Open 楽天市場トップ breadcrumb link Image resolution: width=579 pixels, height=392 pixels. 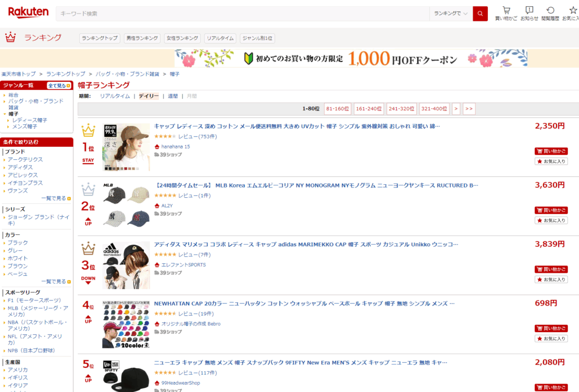pyautogui.click(x=19, y=74)
